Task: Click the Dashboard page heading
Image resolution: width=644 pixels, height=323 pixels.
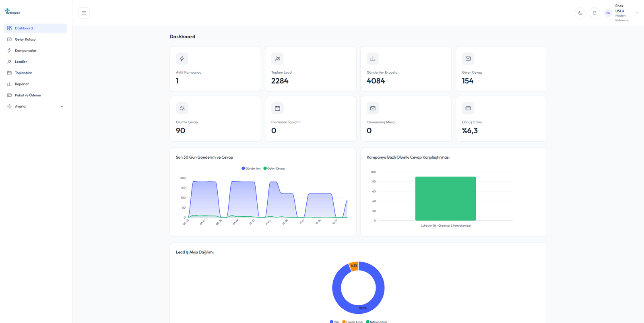Action: click(x=182, y=37)
